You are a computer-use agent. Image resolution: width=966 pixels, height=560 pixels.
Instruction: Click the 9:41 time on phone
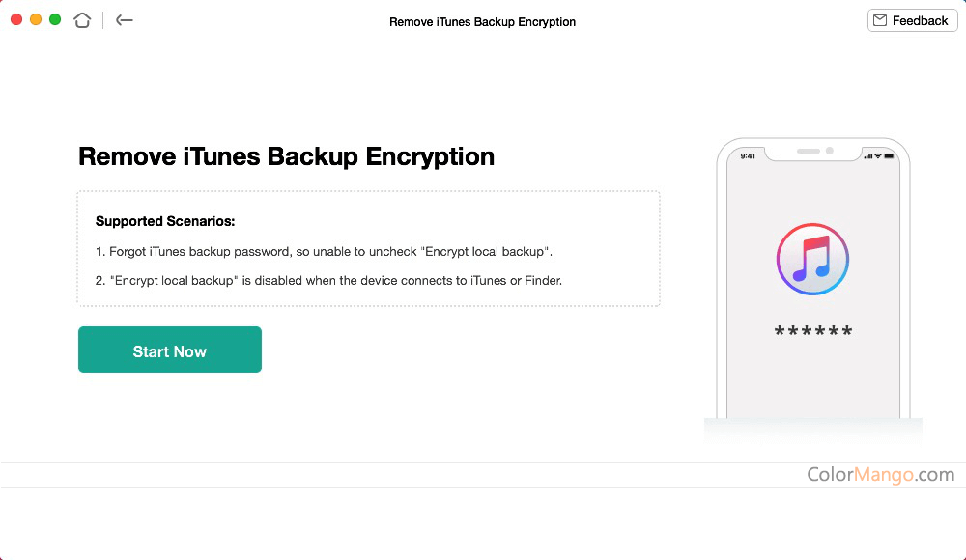[748, 156]
